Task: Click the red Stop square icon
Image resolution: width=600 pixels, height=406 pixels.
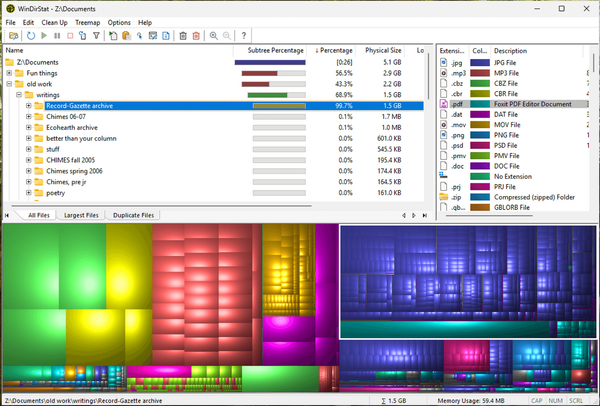Action: pos(70,36)
